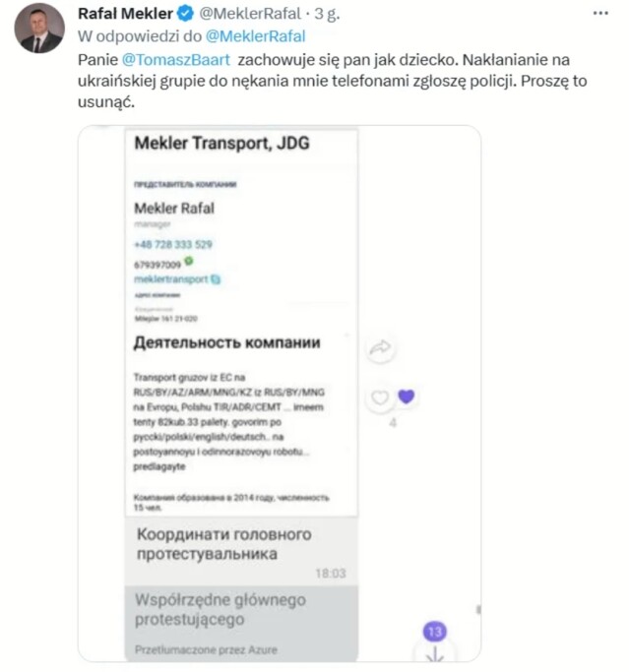Click the forward arrow icon beside the message
The height and width of the screenshot is (672, 629).
pos(379,347)
